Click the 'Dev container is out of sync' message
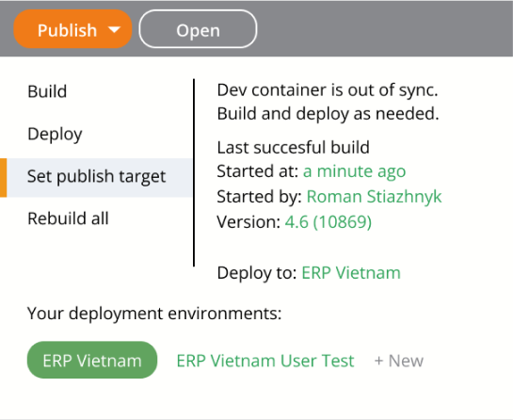The width and height of the screenshot is (513, 420). point(328,90)
